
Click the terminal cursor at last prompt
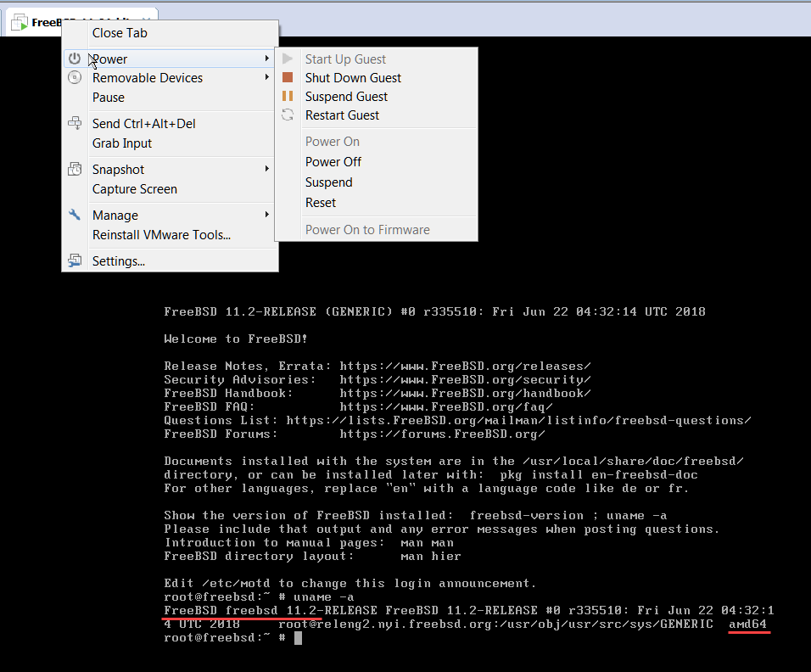click(298, 638)
